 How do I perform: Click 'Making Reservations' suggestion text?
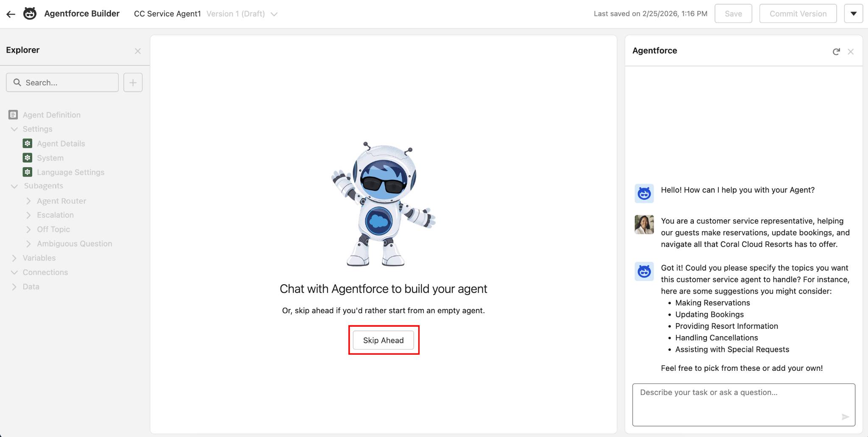tap(712, 303)
